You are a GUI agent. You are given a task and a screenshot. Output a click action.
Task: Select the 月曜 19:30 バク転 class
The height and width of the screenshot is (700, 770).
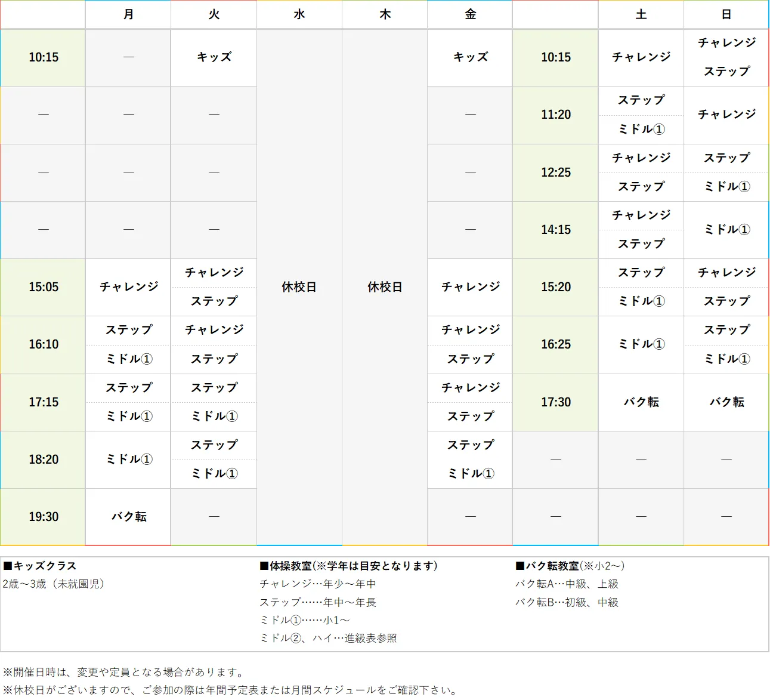tap(128, 517)
